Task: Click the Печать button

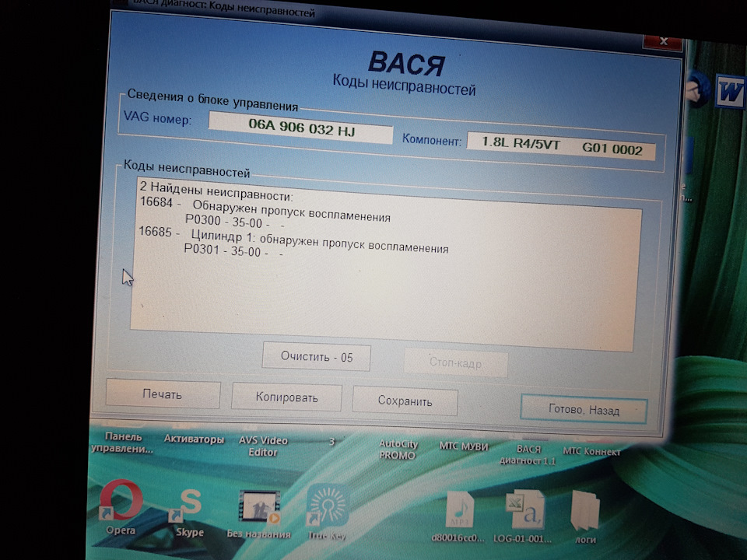Action: (163, 394)
